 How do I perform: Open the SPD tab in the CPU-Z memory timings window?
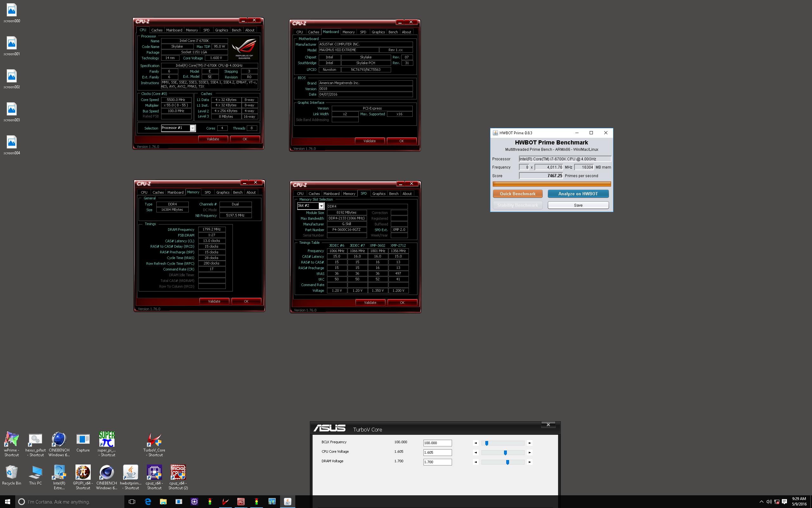pyautogui.click(x=208, y=192)
